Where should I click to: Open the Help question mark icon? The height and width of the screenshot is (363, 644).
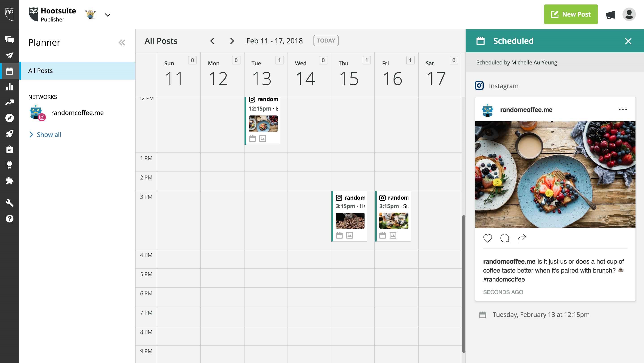tap(9, 219)
